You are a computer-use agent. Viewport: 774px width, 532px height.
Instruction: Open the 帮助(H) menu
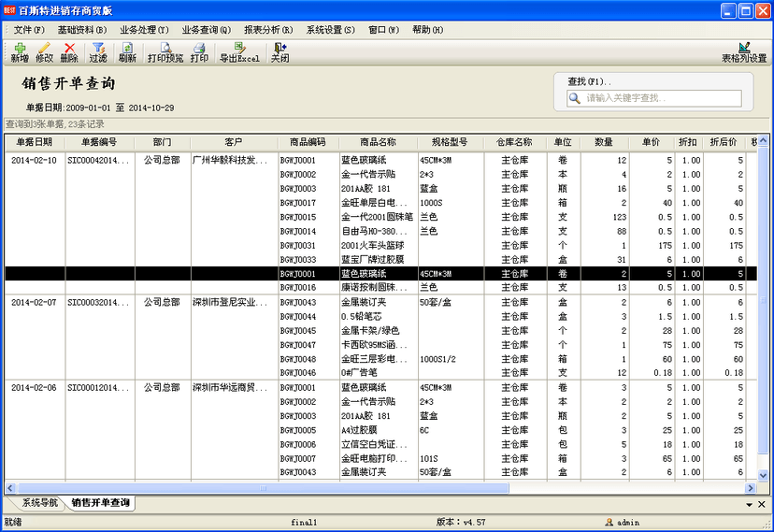tap(428, 30)
